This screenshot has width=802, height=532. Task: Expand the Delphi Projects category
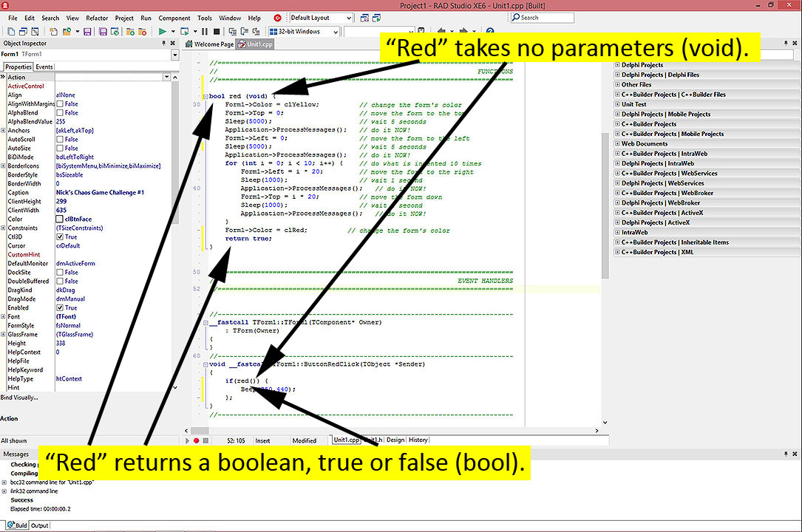617,65
